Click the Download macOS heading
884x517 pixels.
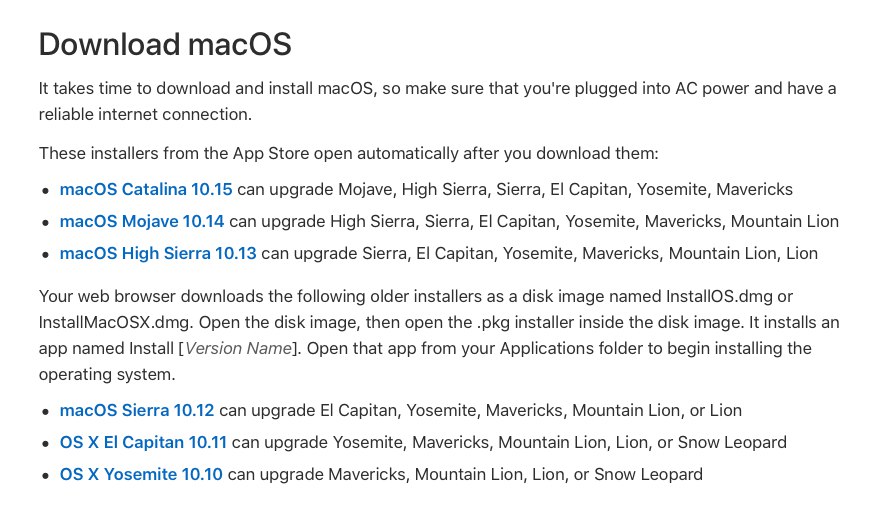coord(165,44)
